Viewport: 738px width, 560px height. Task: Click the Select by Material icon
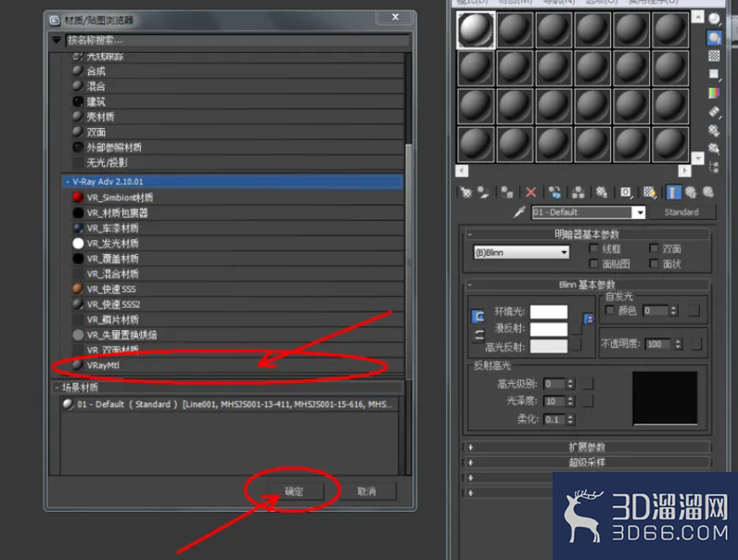tap(714, 148)
